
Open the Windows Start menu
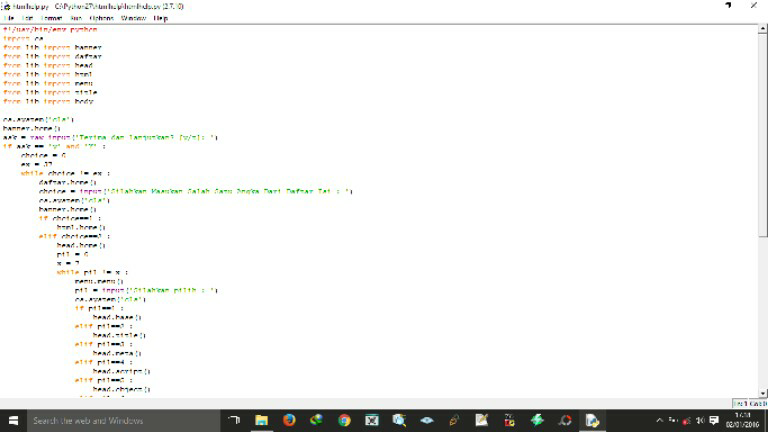click(x=13, y=421)
